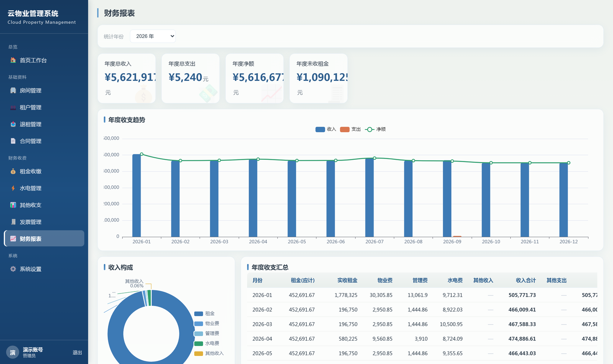Image resolution: width=613 pixels, height=364 pixels.
Task: Click the house icon beside 首页工作台
Action: [x=13, y=60]
